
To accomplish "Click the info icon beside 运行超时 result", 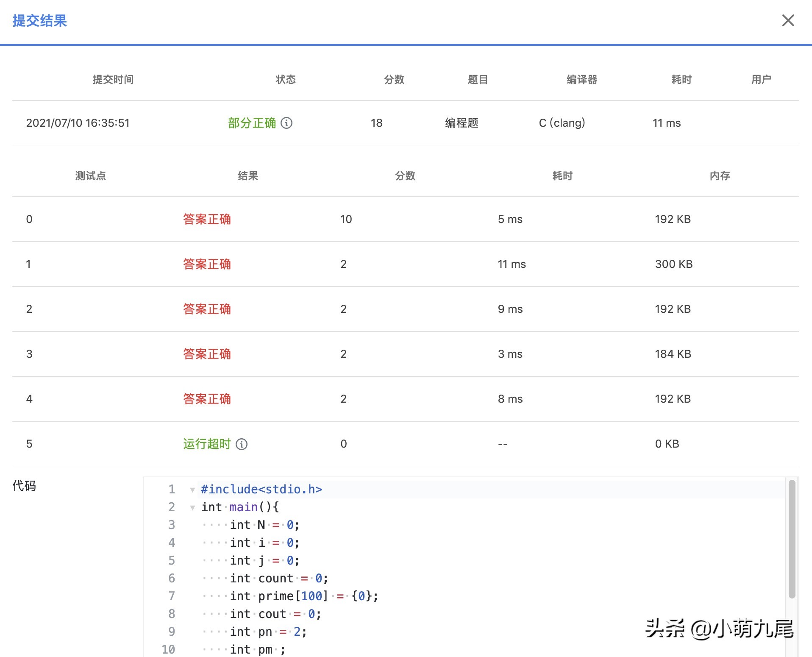I will [242, 444].
